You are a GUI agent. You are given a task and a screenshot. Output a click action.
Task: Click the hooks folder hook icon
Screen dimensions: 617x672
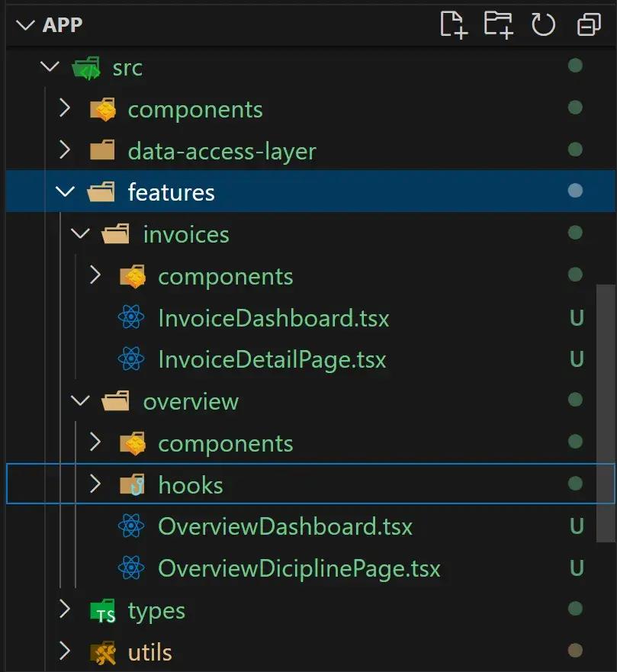[133, 484]
